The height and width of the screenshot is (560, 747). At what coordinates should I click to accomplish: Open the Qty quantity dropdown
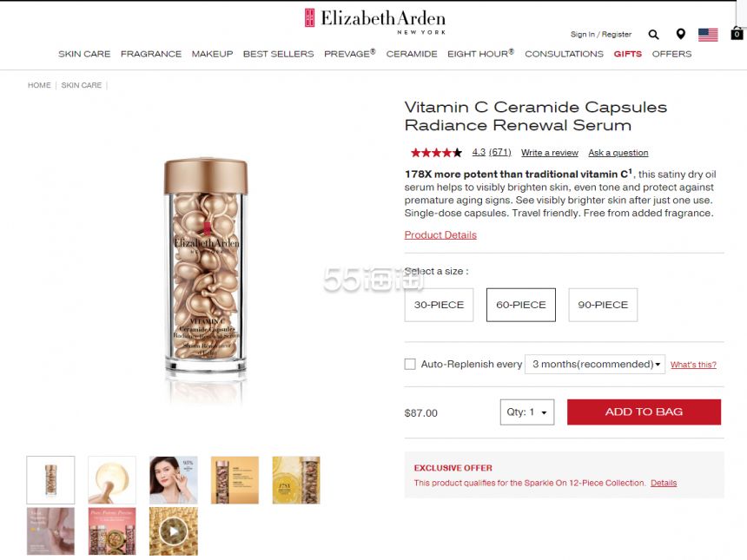click(x=527, y=412)
